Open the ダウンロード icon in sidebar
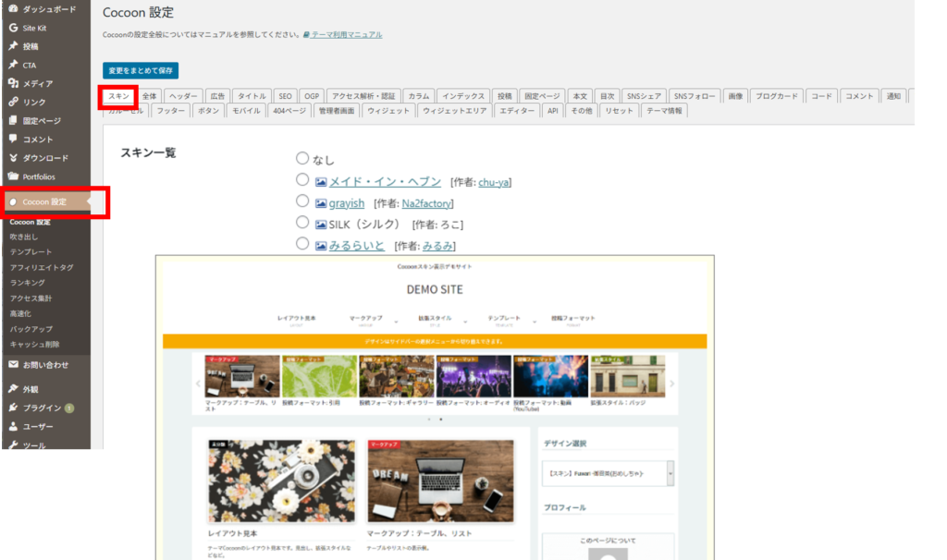The image size is (947, 560). pyautogui.click(x=13, y=157)
